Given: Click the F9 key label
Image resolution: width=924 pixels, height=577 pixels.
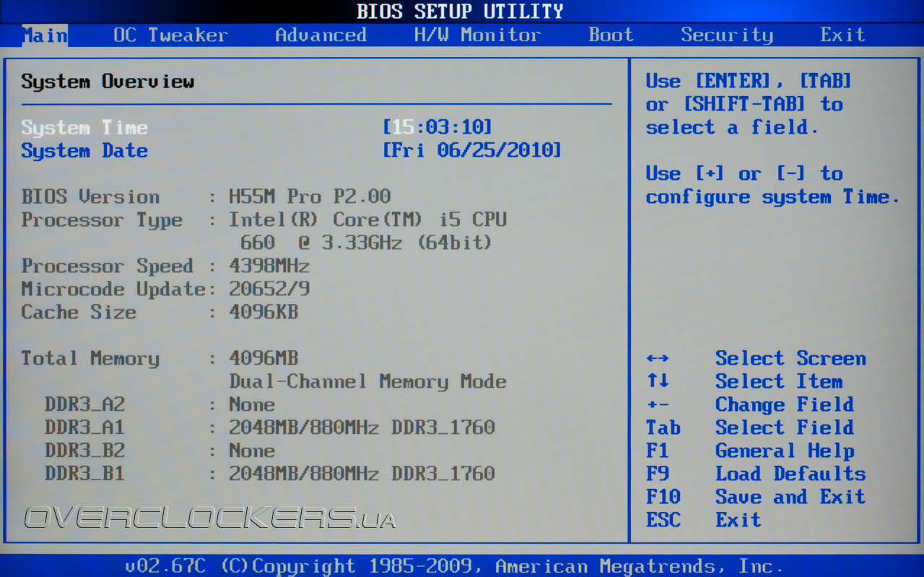Looking at the screenshot, I should pyautogui.click(x=658, y=474).
